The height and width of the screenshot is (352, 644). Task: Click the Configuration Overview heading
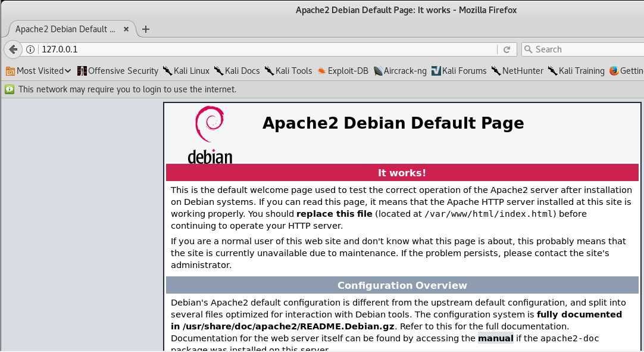click(402, 285)
